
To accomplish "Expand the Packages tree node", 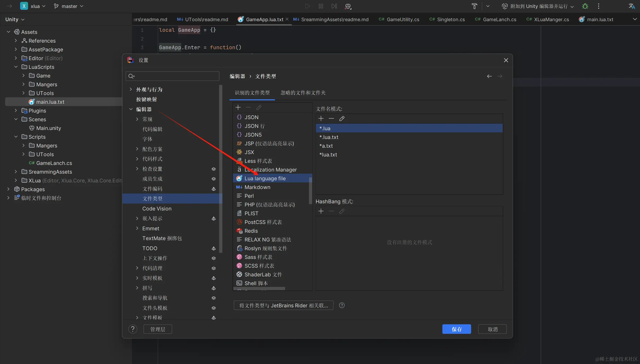I will (8, 189).
